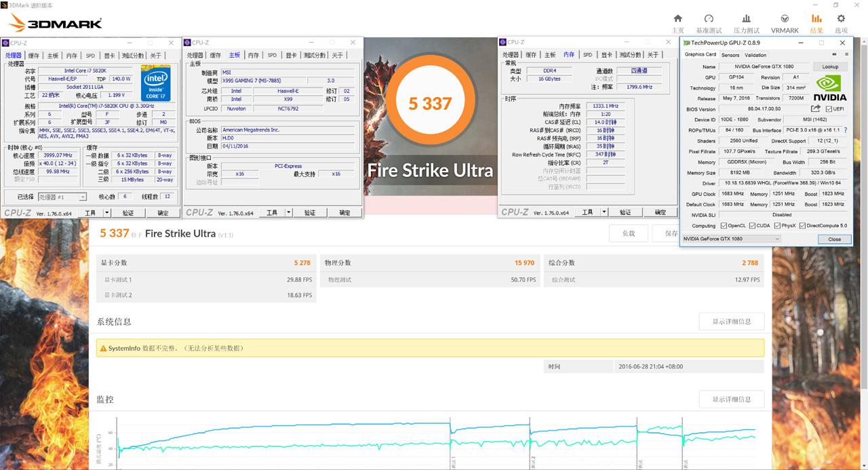Click the 3DMARK logo in the header
This screenshot has width=868, height=470.
tap(56, 24)
